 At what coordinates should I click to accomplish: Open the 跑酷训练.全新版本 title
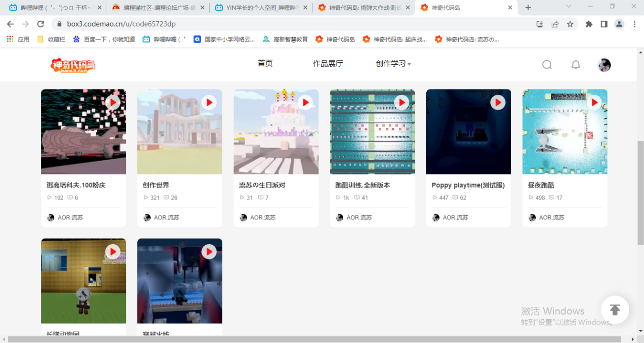pos(362,185)
